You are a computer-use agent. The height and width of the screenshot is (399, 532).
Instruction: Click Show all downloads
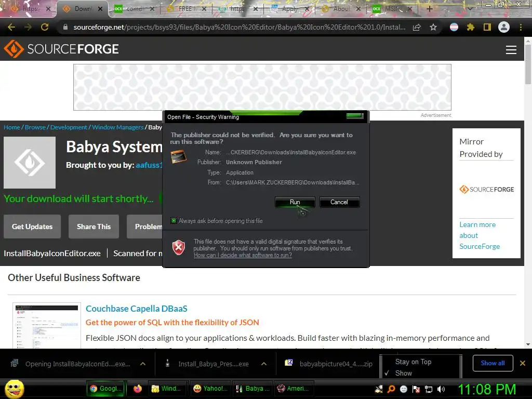click(x=493, y=363)
